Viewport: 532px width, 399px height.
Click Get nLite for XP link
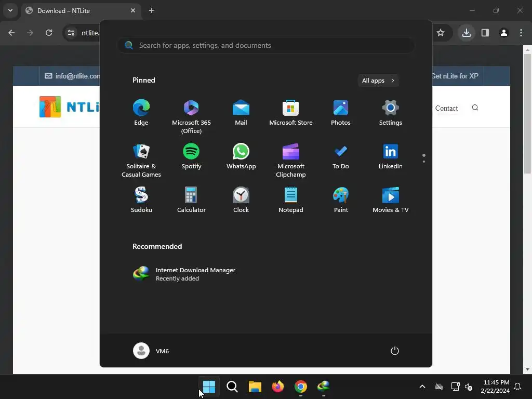click(455, 76)
